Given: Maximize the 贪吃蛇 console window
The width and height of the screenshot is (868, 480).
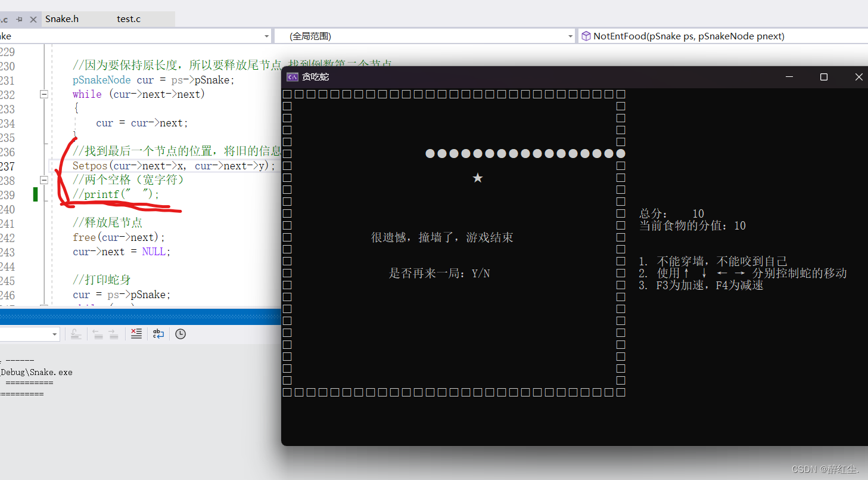Looking at the screenshot, I should pyautogui.click(x=824, y=77).
